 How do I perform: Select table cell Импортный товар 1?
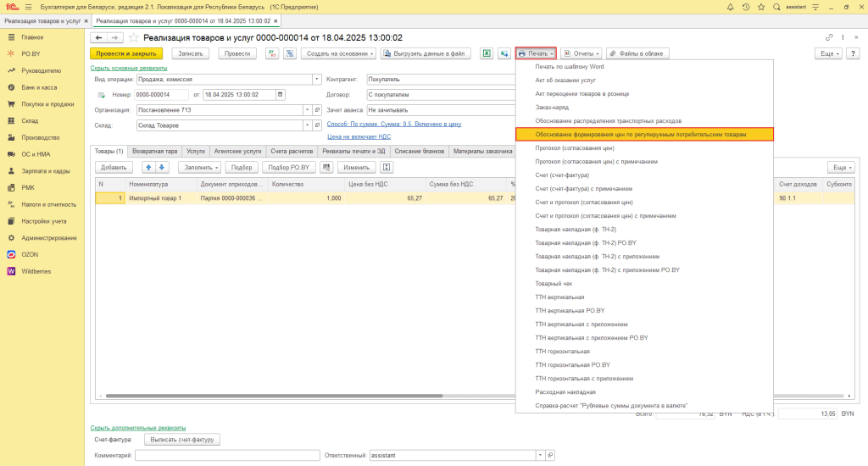(x=161, y=198)
